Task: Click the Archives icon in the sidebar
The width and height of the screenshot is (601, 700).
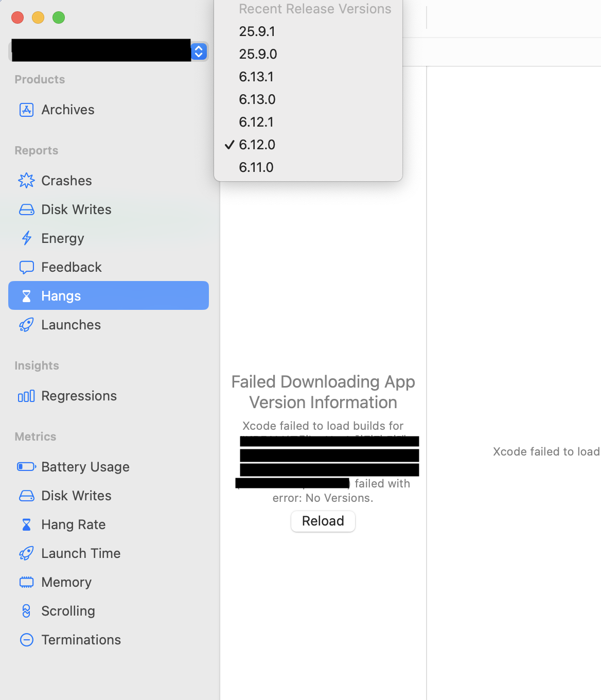Action: pyautogui.click(x=26, y=110)
